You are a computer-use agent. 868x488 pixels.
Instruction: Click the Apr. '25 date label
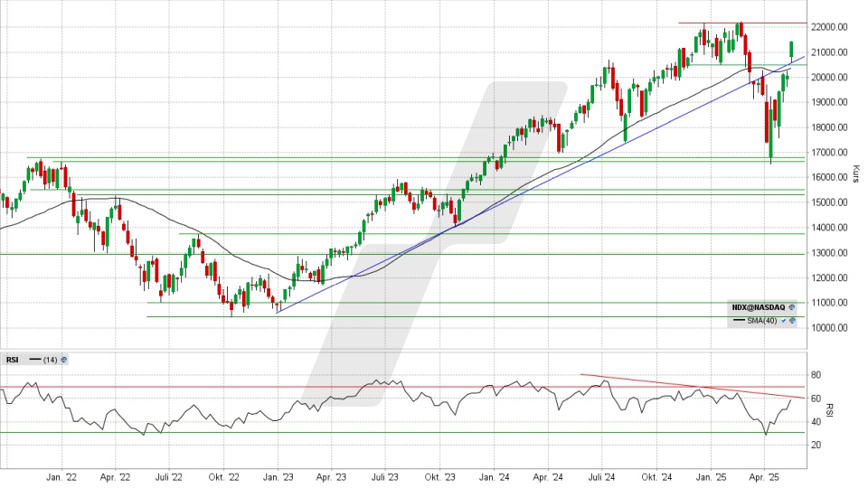coord(764,477)
